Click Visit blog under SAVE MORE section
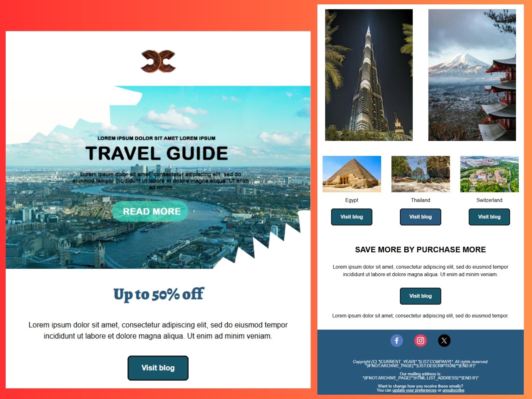 [420, 296]
